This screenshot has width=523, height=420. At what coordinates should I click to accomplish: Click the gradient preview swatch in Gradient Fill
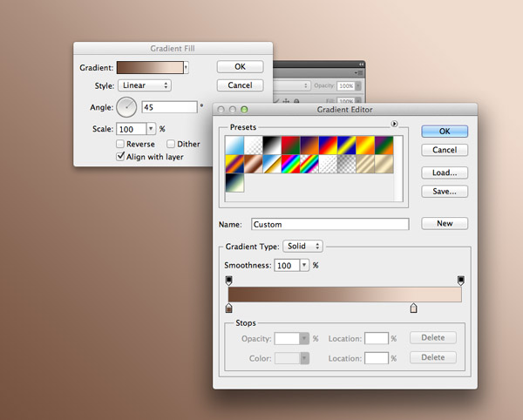(x=149, y=67)
